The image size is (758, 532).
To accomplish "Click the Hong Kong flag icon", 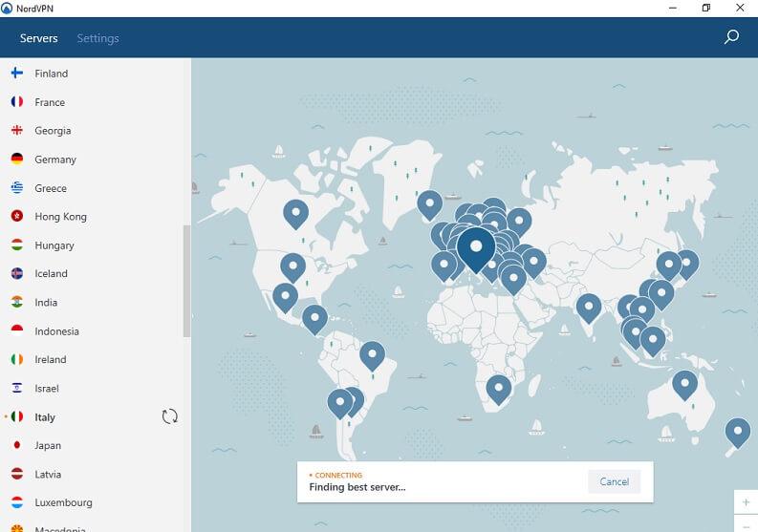I will [x=17, y=216].
